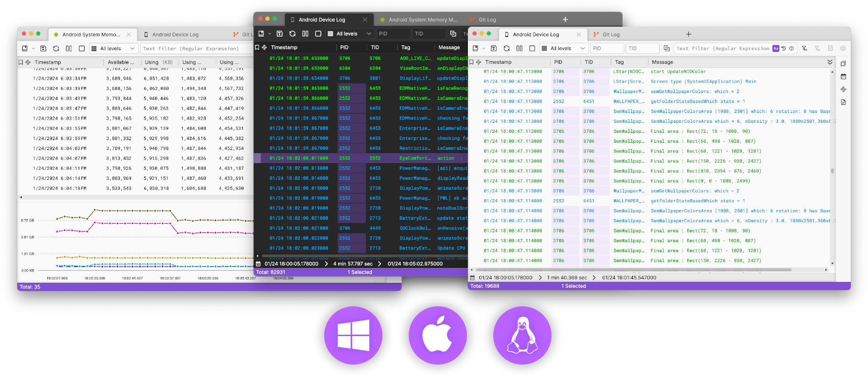Click the Windows platform button
868x384 pixels.
point(353,335)
